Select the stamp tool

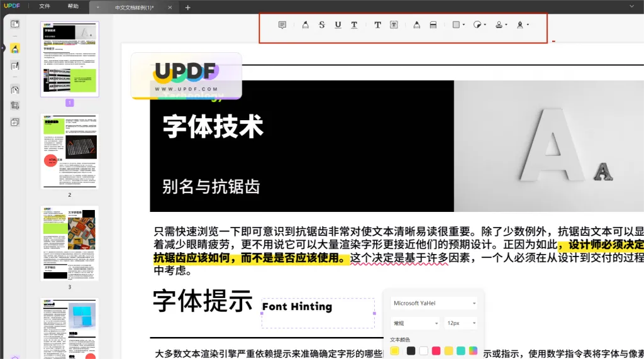point(499,25)
